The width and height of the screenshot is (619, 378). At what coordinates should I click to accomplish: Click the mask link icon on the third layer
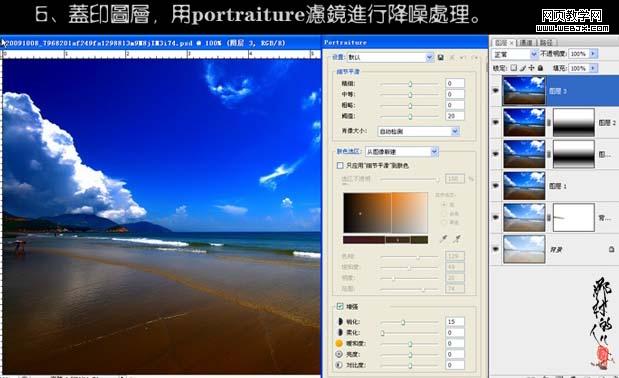coord(549,154)
